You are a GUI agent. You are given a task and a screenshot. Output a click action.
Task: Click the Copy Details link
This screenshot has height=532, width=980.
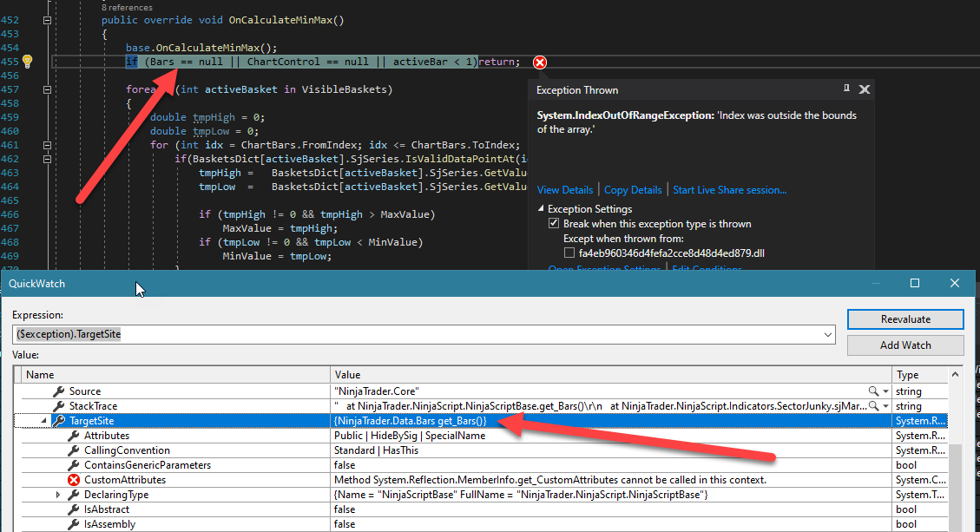click(x=633, y=190)
